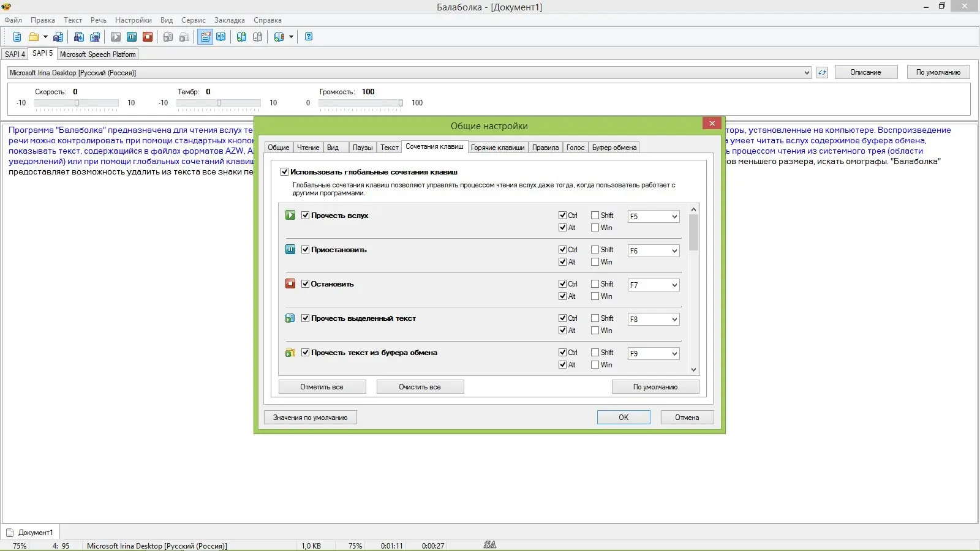Cancel the dialog with Отмена
This screenshot has width=980, height=551.
tap(687, 418)
